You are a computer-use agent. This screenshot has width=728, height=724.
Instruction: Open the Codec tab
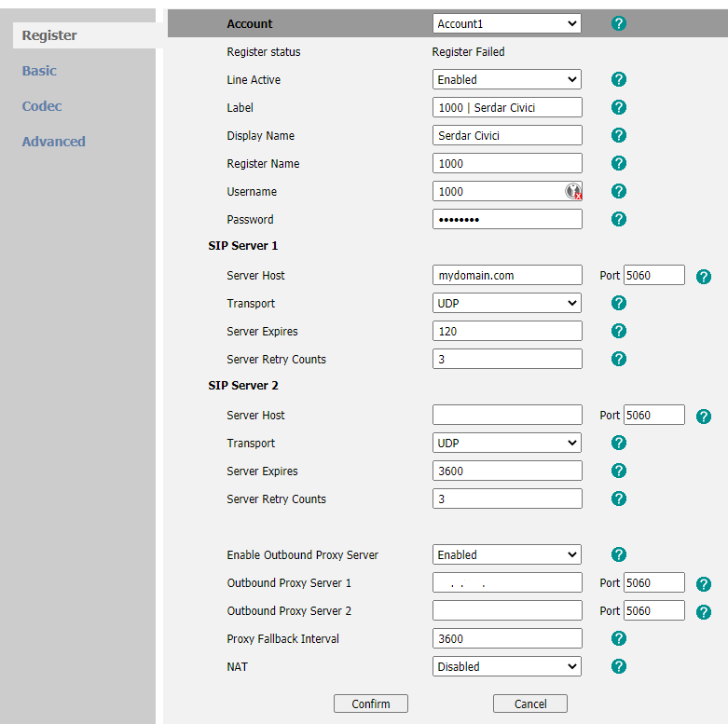[x=42, y=106]
